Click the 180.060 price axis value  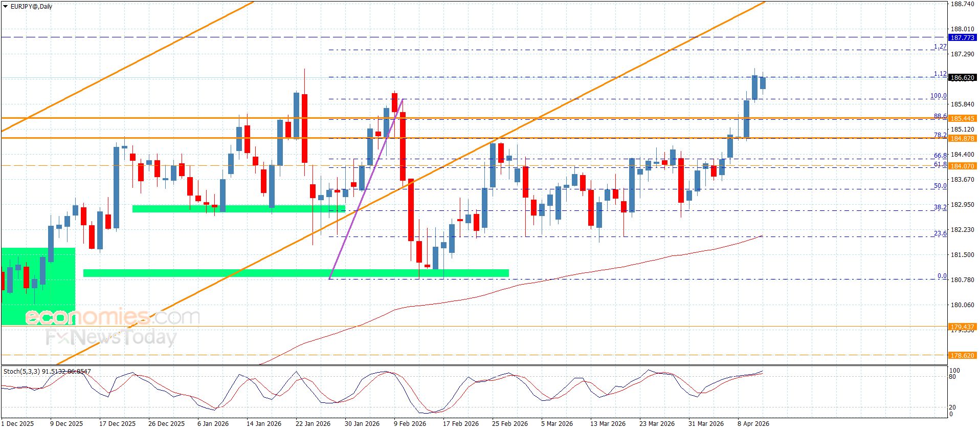tap(962, 305)
